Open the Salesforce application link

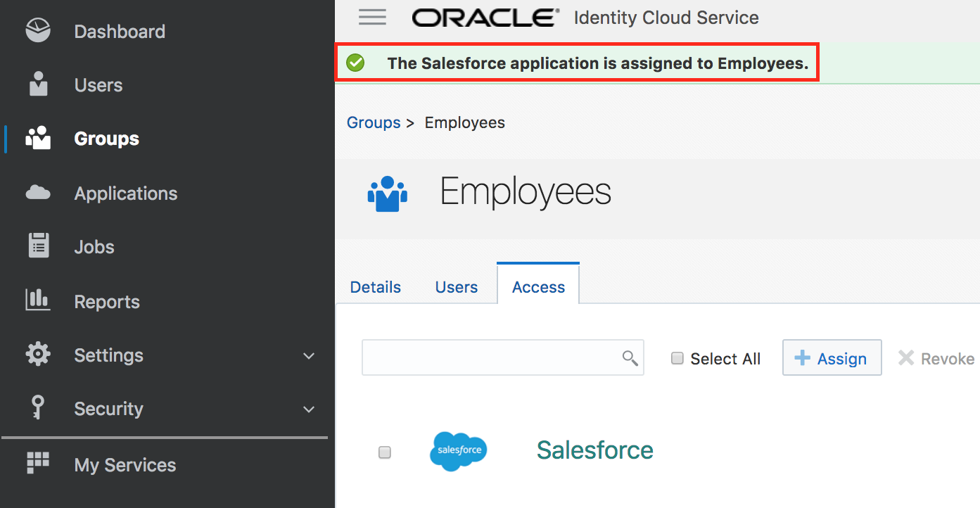594,450
